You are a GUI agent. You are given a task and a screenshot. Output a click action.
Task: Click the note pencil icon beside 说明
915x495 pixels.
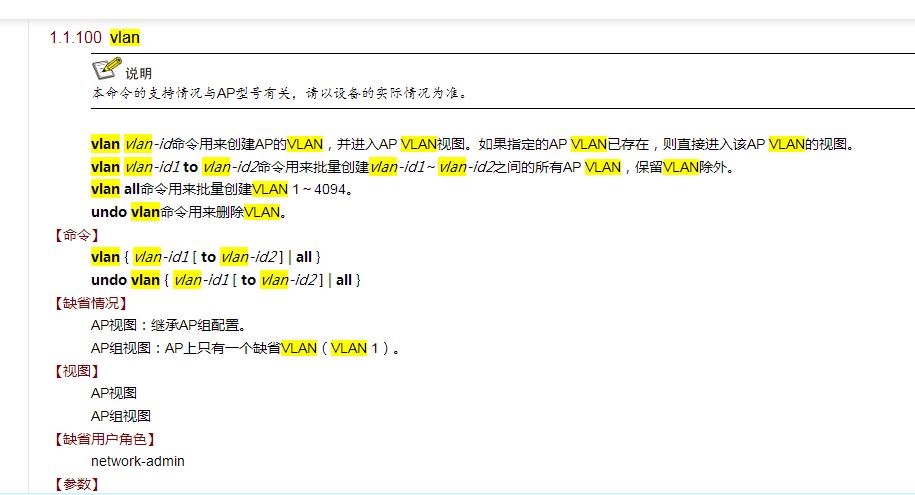pyautogui.click(x=107, y=68)
